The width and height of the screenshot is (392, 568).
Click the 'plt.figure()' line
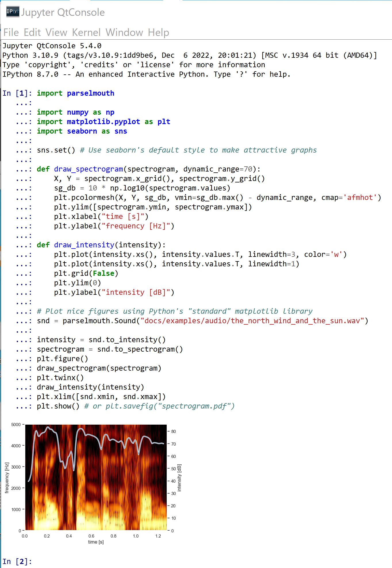coord(62,359)
